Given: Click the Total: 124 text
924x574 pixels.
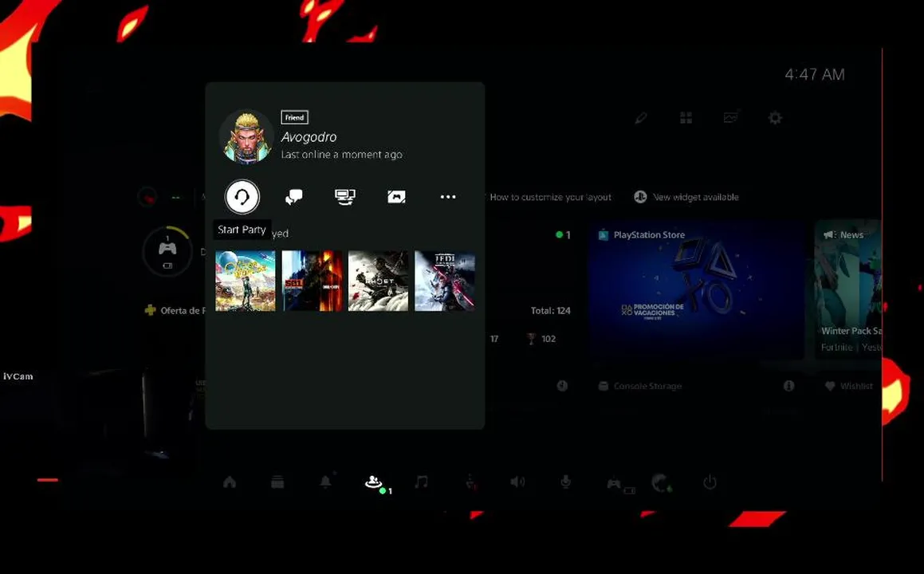Looking at the screenshot, I should [550, 311].
